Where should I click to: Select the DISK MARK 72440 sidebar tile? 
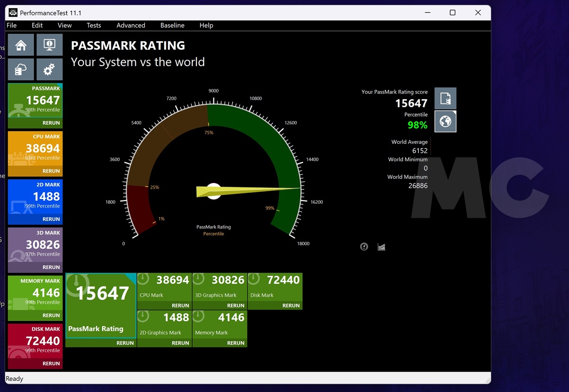coord(36,341)
